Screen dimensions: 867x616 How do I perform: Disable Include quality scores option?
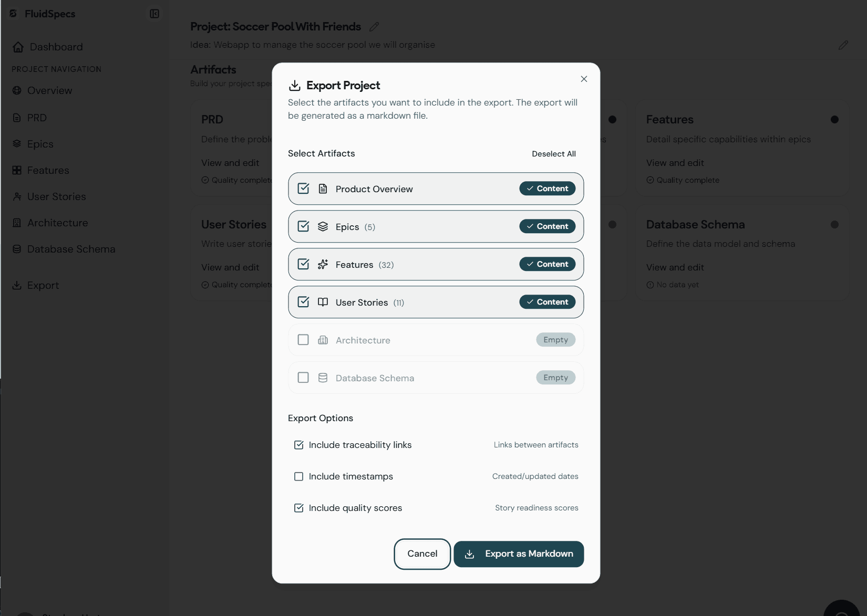298,508
